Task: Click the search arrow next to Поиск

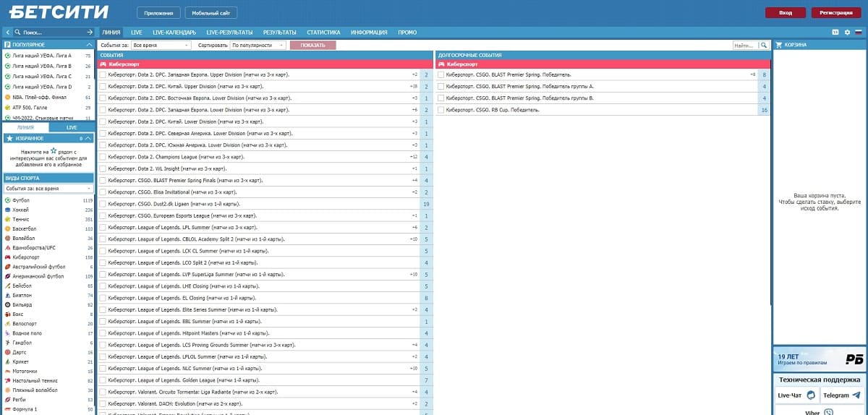Action: pyautogui.click(x=89, y=33)
